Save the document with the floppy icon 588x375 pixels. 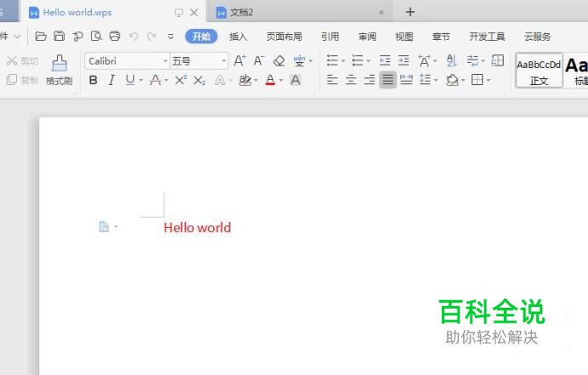59,36
